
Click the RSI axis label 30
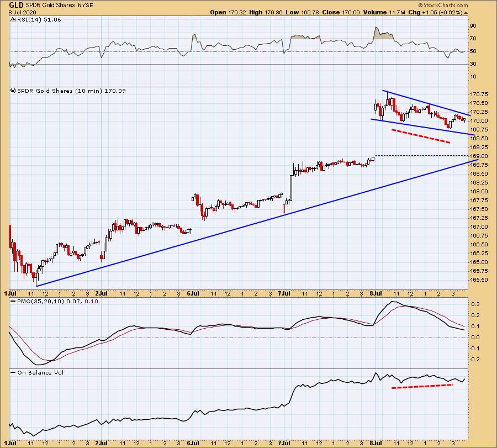click(x=473, y=64)
